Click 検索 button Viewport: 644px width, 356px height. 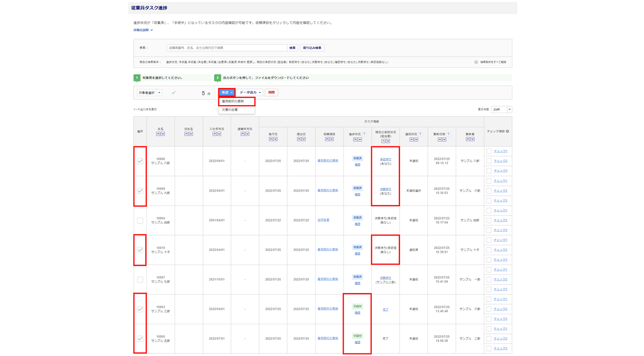(x=292, y=48)
